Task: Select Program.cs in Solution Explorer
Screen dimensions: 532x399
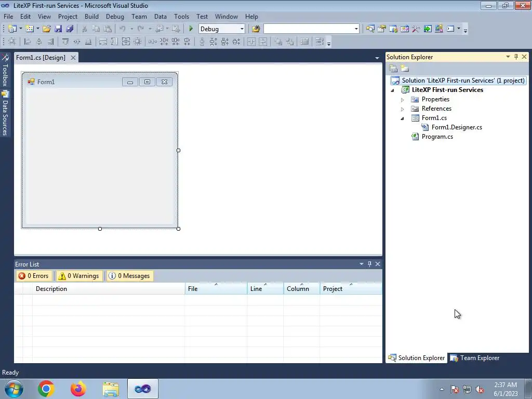Action: [x=437, y=137]
